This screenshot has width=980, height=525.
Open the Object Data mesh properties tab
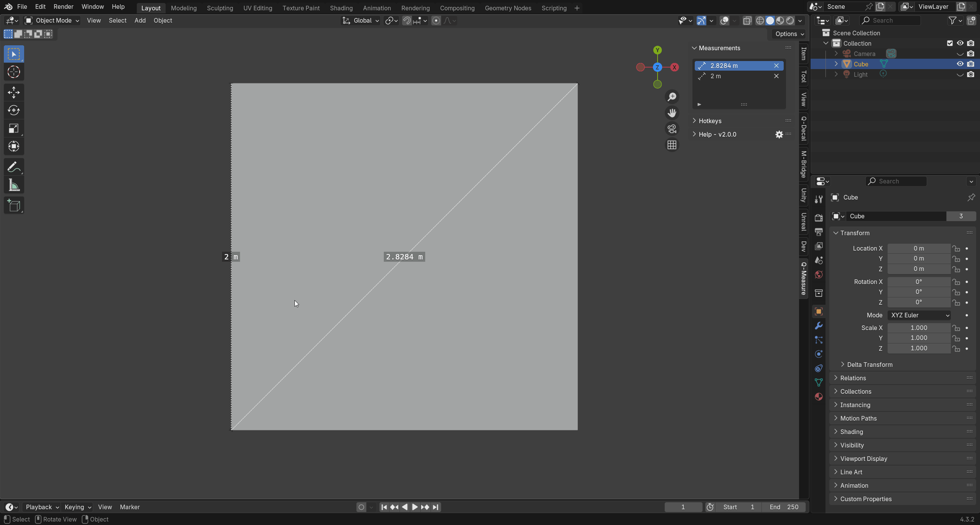point(819,383)
